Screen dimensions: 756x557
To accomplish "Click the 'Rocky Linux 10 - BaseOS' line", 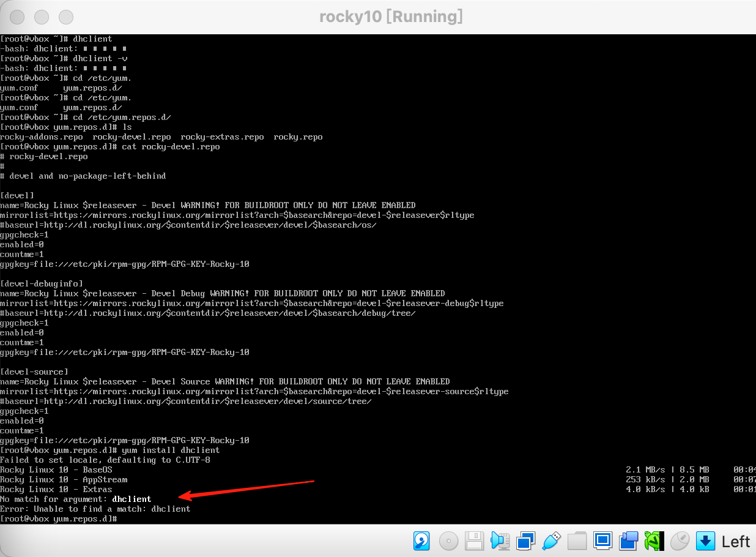I will [56, 469].
